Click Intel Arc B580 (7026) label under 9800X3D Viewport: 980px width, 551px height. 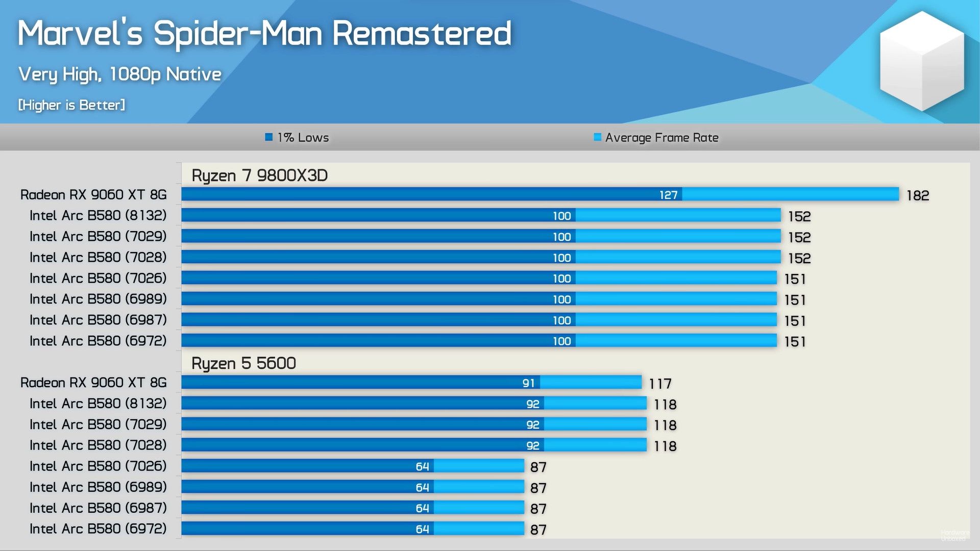coord(98,278)
